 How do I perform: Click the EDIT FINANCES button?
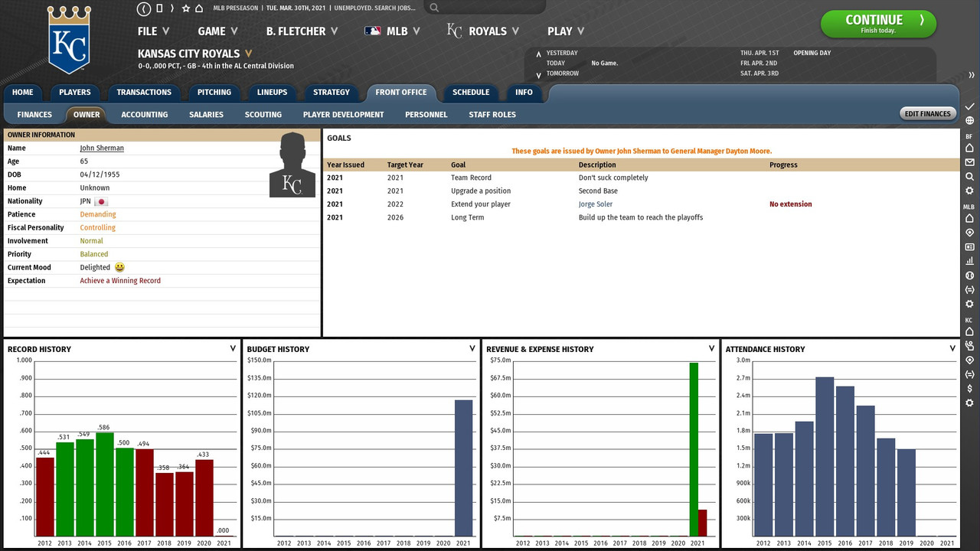coord(928,114)
